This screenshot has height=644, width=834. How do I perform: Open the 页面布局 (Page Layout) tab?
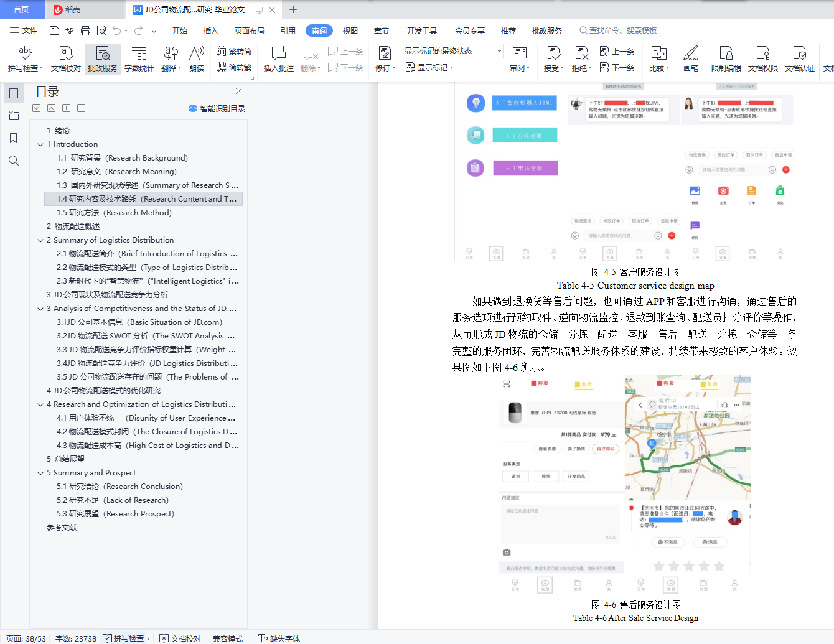(250, 30)
